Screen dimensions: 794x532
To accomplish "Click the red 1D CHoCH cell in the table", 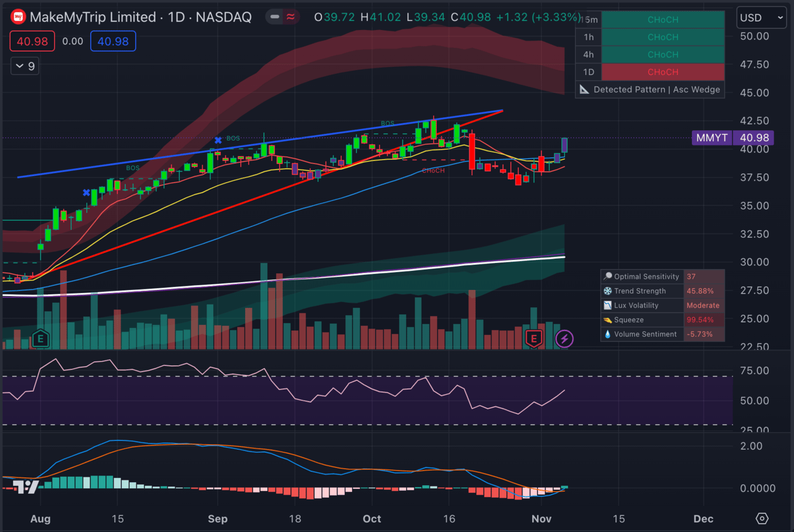I will coord(663,72).
